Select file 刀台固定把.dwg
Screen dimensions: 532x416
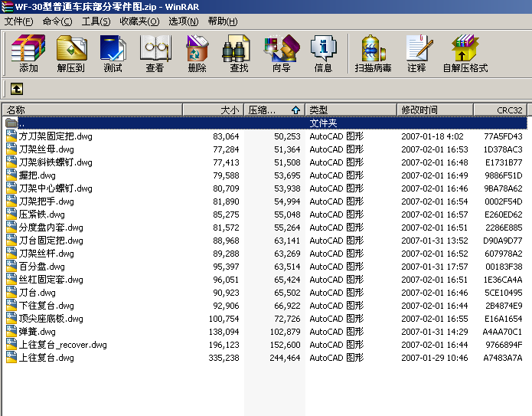[x=51, y=240]
